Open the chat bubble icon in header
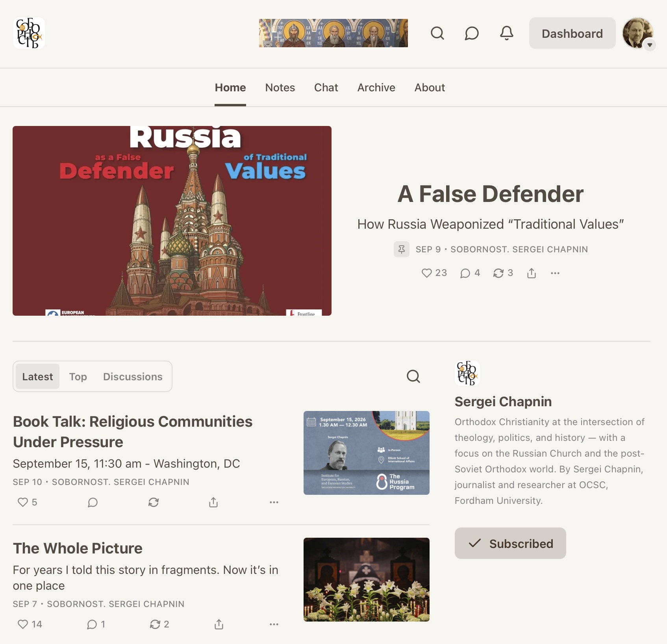 pyautogui.click(x=471, y=33)
